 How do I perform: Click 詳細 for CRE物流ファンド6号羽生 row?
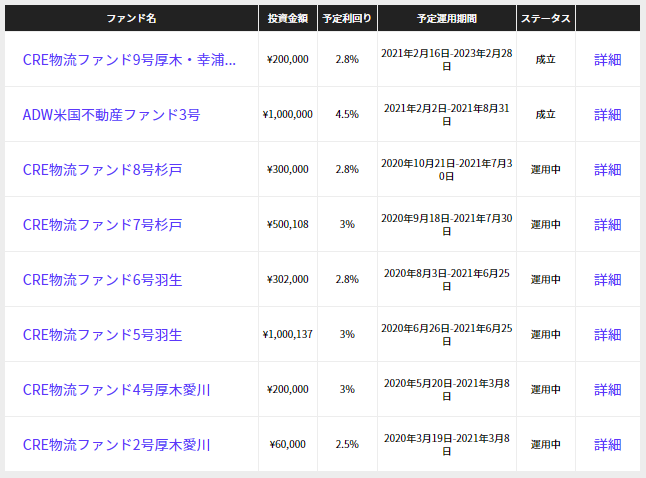[608, 280]
